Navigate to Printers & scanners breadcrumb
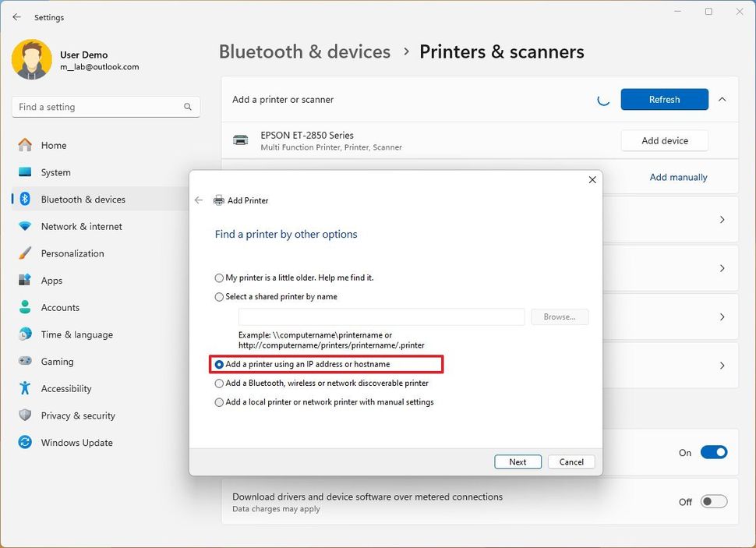Image resolution: width=756 pixels, height=548 pixels. click(x=501, y=51)
